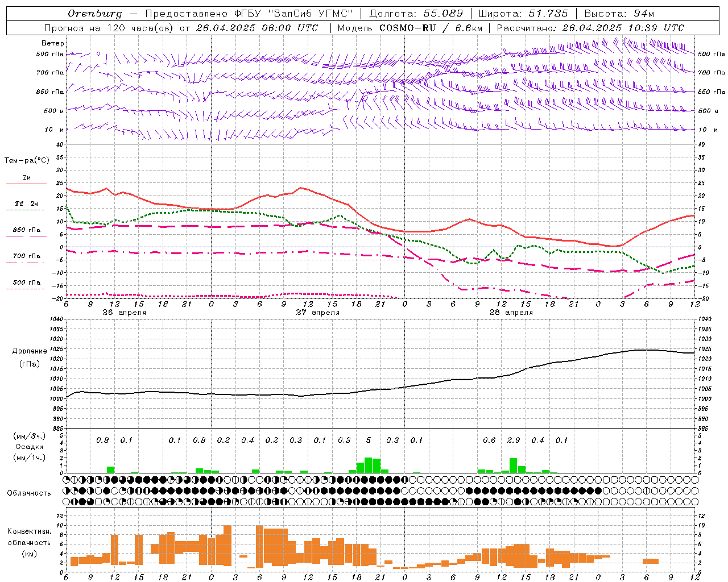Click the "Тем-ра(°C)" temperature label
The image size is (728, 582).
click(x=27, y=161)
